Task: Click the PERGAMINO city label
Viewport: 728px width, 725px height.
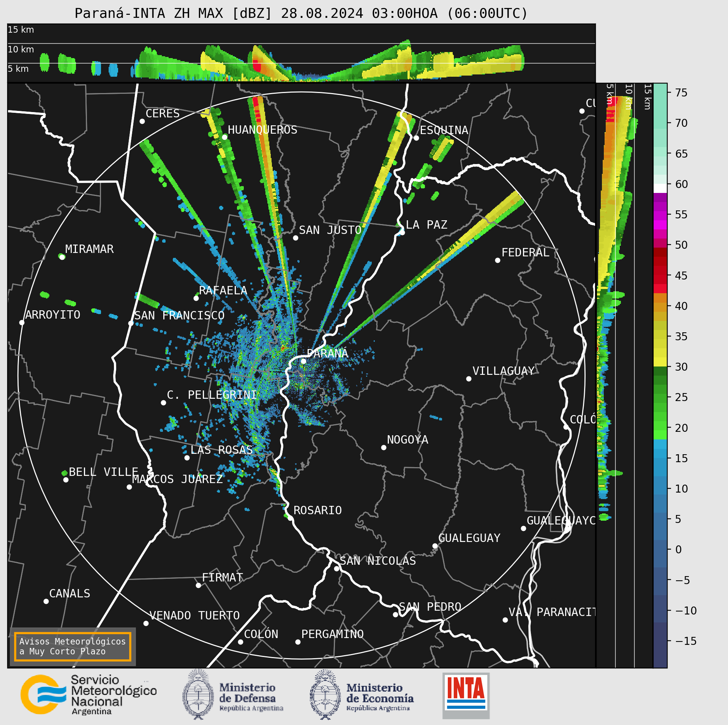Action: click(333, 634)
